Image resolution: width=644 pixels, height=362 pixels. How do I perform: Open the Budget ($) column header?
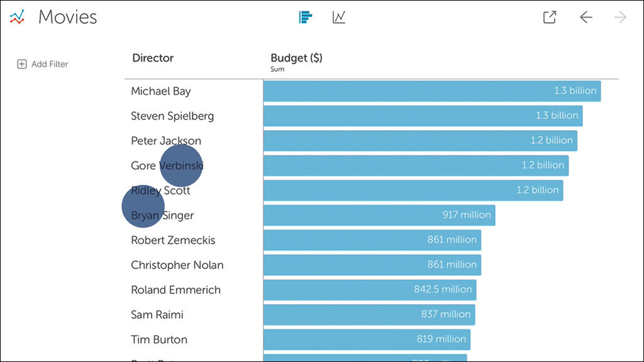pyautogui.click(x=296, y=58)
